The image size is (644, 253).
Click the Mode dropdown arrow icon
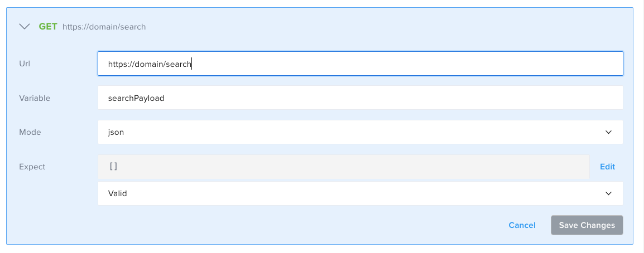click(608, 132)
